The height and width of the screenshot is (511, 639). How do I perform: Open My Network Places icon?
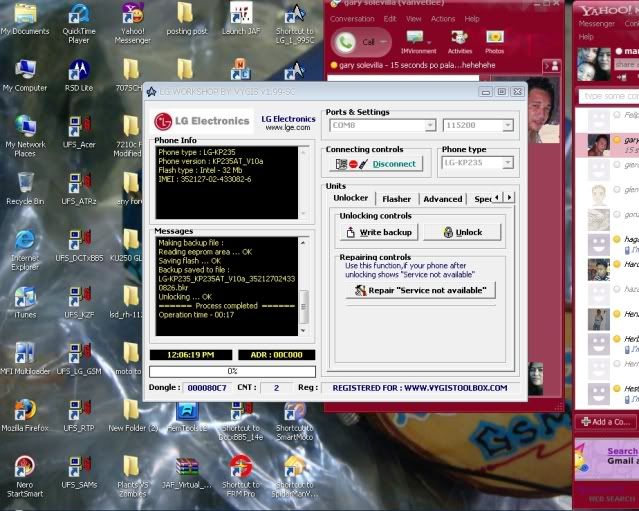pos(25,137)
